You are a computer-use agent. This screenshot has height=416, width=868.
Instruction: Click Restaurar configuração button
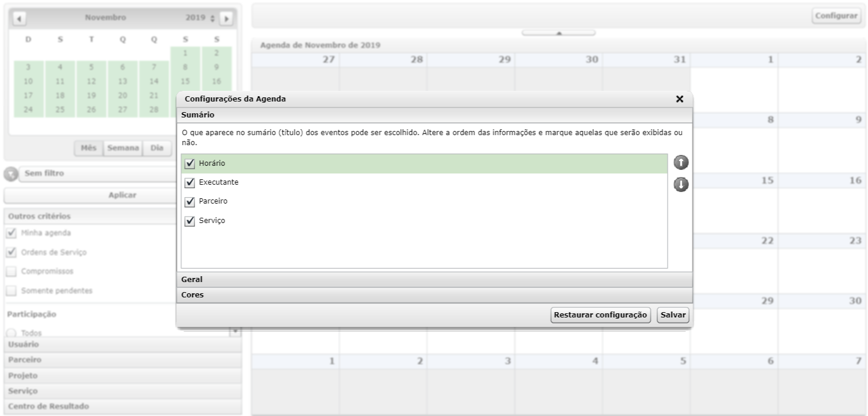click(600, 315)
